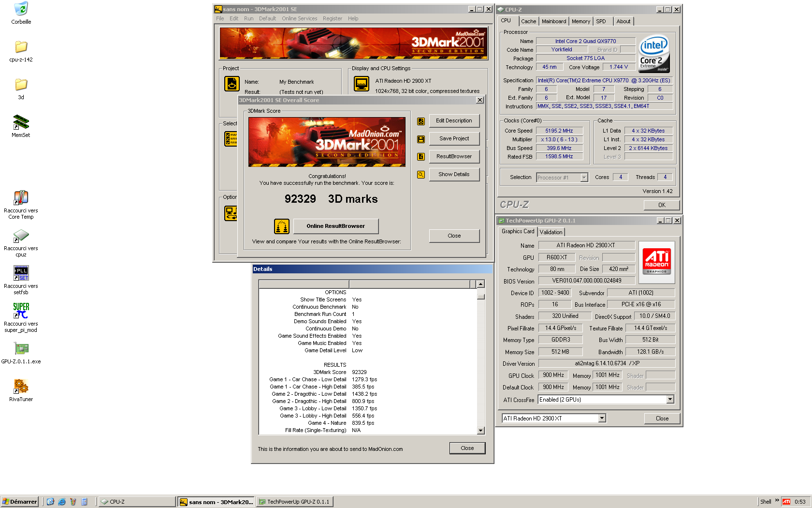The image size is (812, 508).
Task: Click the Shell toolbar label in taskbar
Action: coord(766,502)
